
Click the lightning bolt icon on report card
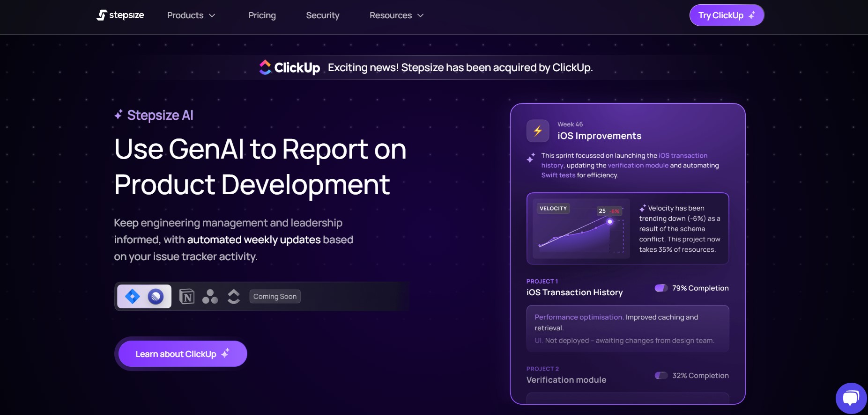[x=538, y=131]
